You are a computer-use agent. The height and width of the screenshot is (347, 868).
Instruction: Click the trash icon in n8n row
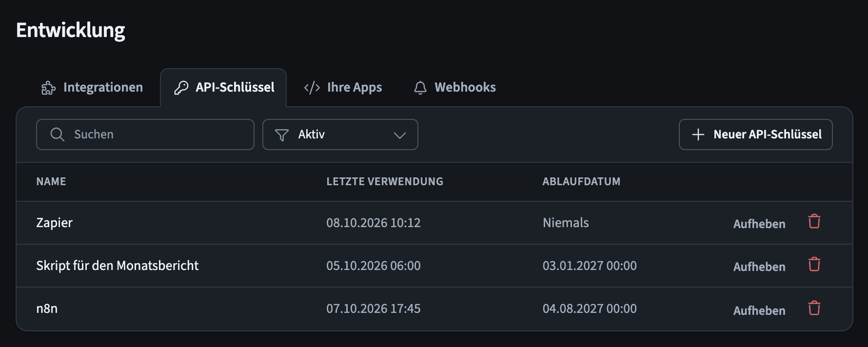tap(814, 308)
